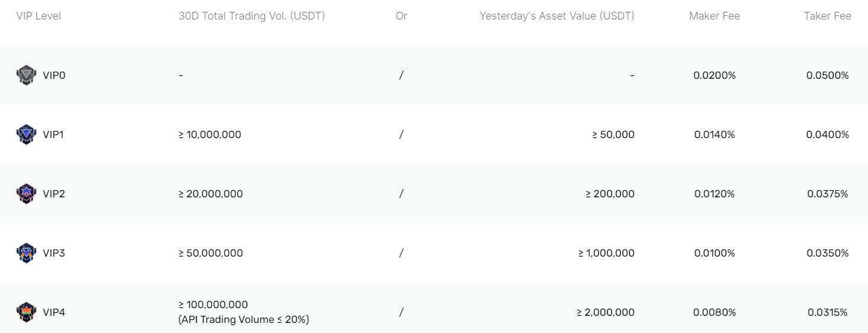This screenshot has width=868, height=333.
Task: Select the VIP Level column header
Action: (39, 16)
